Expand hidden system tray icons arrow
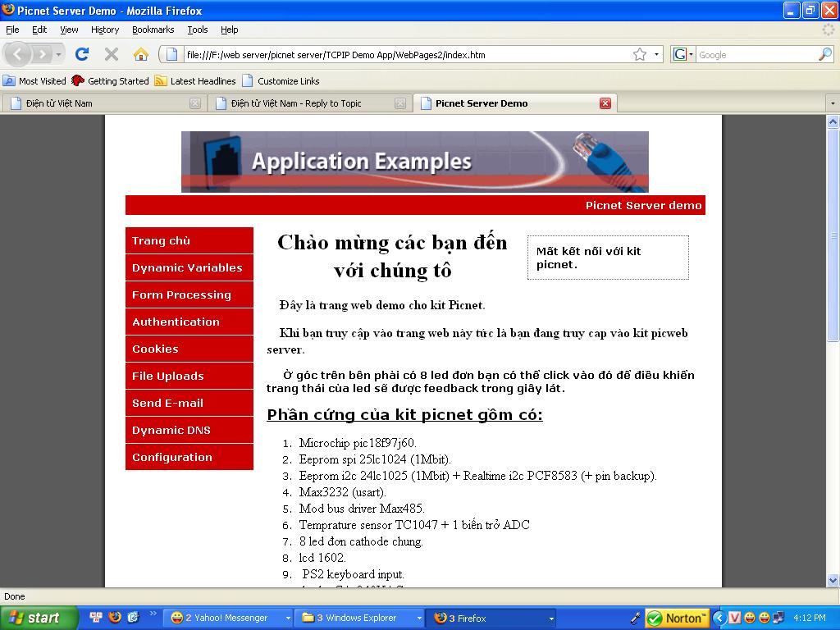This screenshot has height=630, width=840. click(719, 619)
